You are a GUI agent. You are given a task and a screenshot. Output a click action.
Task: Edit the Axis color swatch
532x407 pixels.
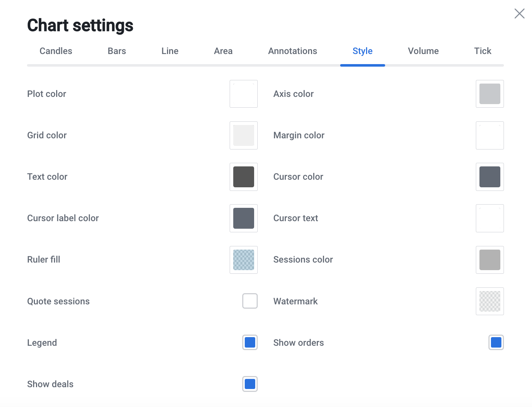tap(490, 94)
